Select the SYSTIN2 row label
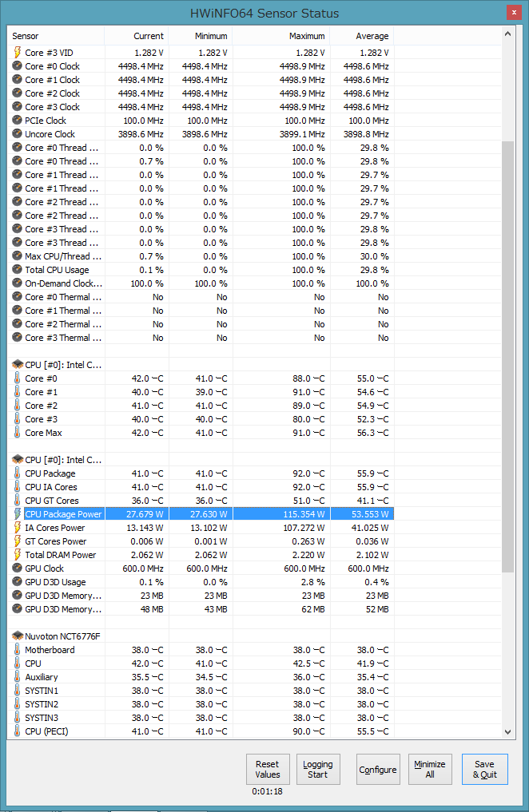Viewport: 529px width, 812px height. (42, 703)
